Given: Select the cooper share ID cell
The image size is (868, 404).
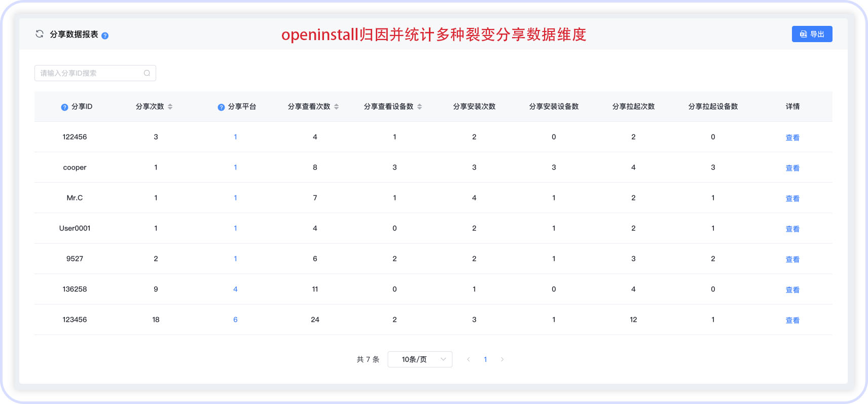Looking at the screenshot, I should tap(75, 167).
